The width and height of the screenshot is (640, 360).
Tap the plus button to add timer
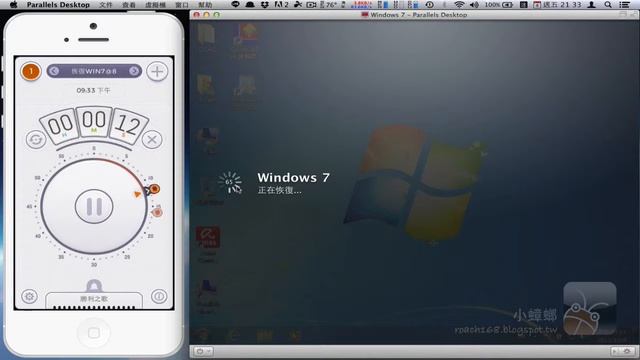[x=157, y=71]
